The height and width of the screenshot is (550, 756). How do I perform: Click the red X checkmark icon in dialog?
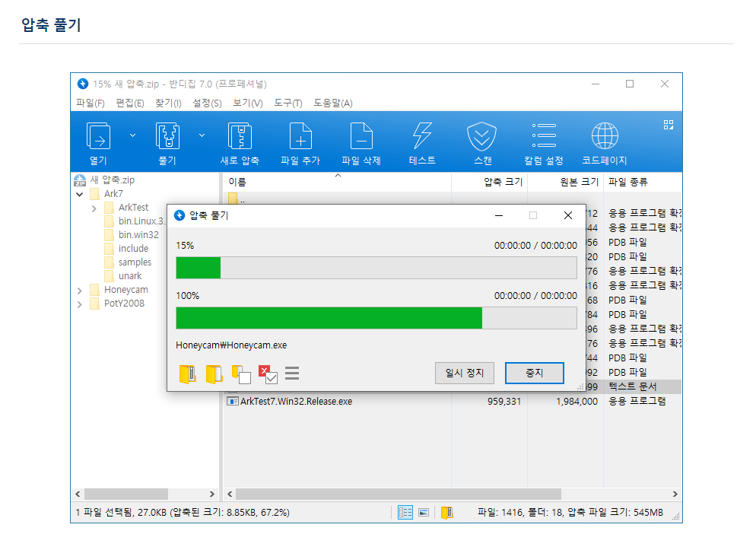click(x=268, y=374)
